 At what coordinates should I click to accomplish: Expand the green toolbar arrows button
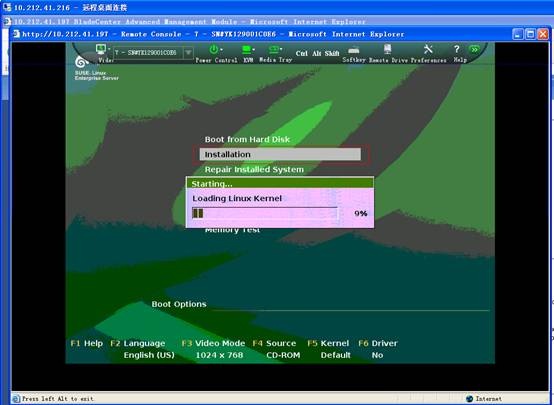coord(475,49)
